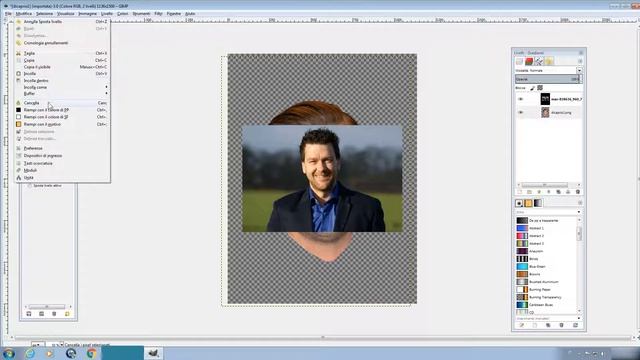Select the top layer's black thumbnail
The height and width of the screenshot is (360, 640).
[545, 99]
